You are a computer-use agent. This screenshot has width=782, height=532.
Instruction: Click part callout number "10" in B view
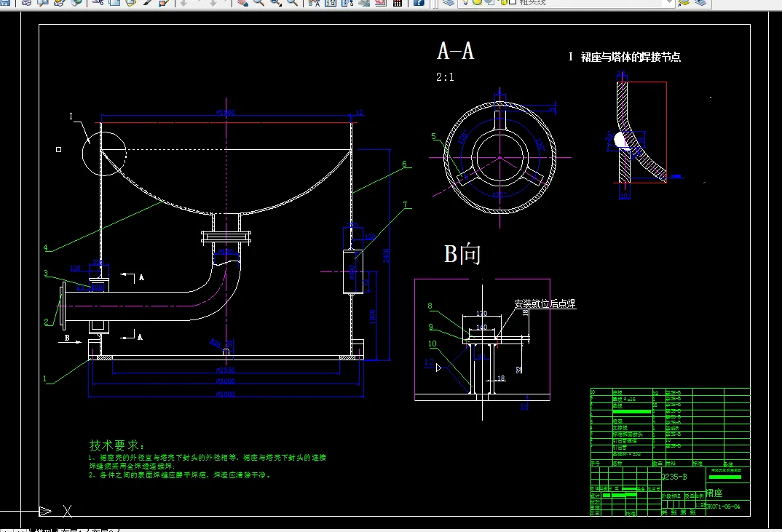433,344
